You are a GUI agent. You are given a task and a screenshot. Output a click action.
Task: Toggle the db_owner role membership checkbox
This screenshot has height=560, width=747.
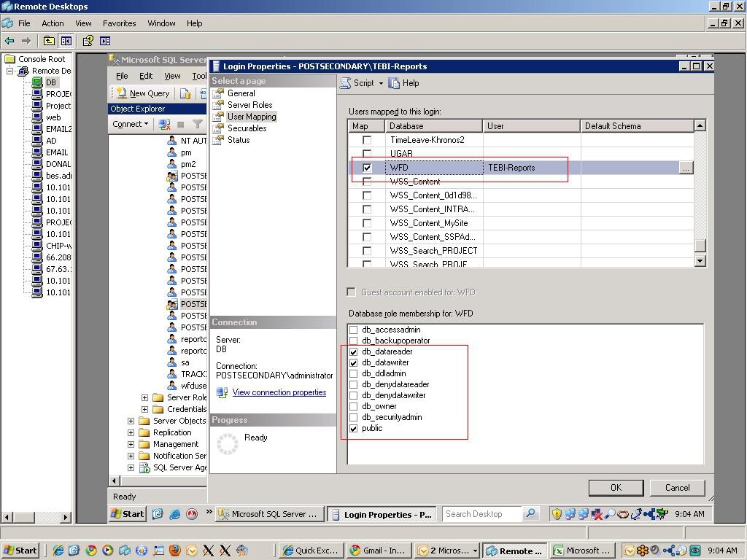point(354,406)
